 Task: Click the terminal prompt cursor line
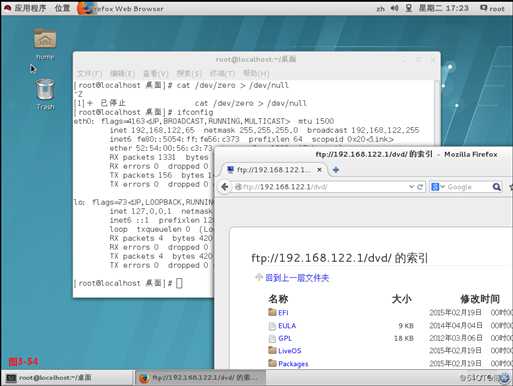pos(128,283)
